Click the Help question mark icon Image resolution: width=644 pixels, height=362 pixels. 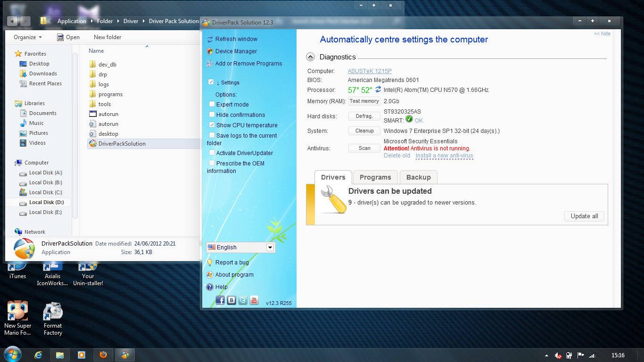(210, 287)
